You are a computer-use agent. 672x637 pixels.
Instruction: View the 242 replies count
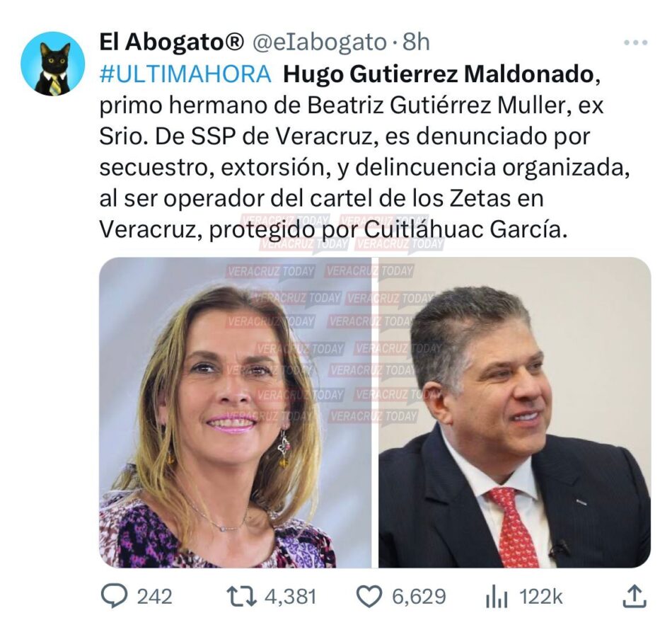pyautogui.click(x=154, y=597)
